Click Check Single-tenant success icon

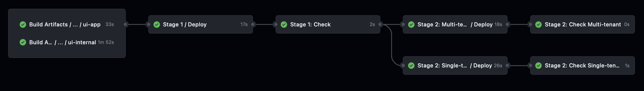pos(538,66)
